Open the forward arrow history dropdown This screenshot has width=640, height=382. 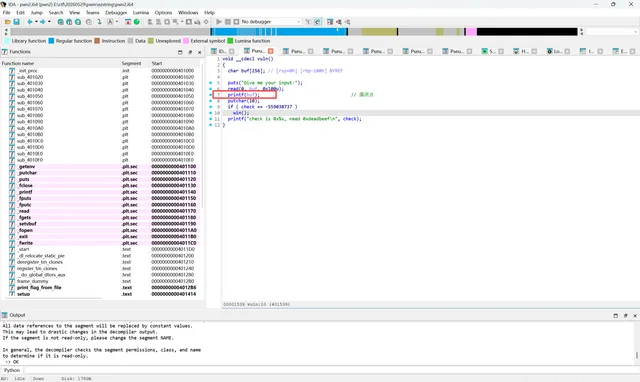pyautogui.click(x=49, y=22)
